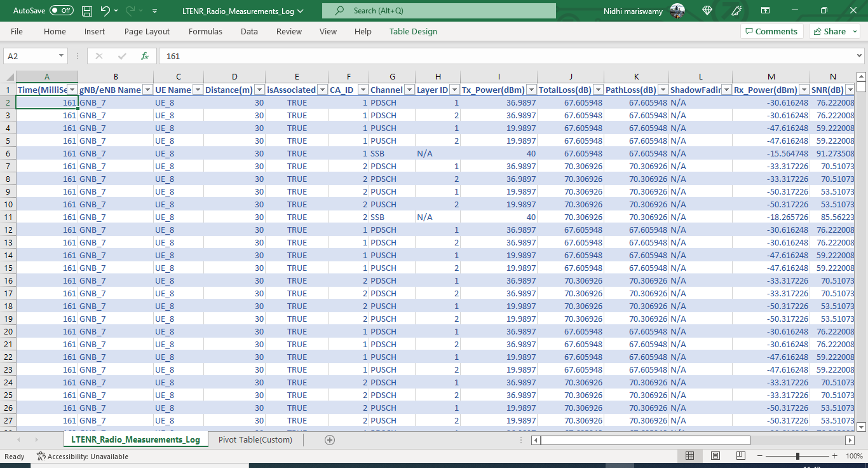
Task: Open the CA_ID filter dropdown
Action: coord(363,90)
